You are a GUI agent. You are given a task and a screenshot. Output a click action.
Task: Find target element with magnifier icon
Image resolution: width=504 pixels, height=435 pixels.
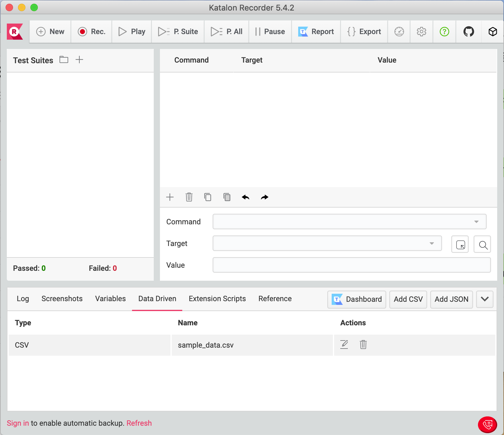pyautogui.click(x=482, y=244)
